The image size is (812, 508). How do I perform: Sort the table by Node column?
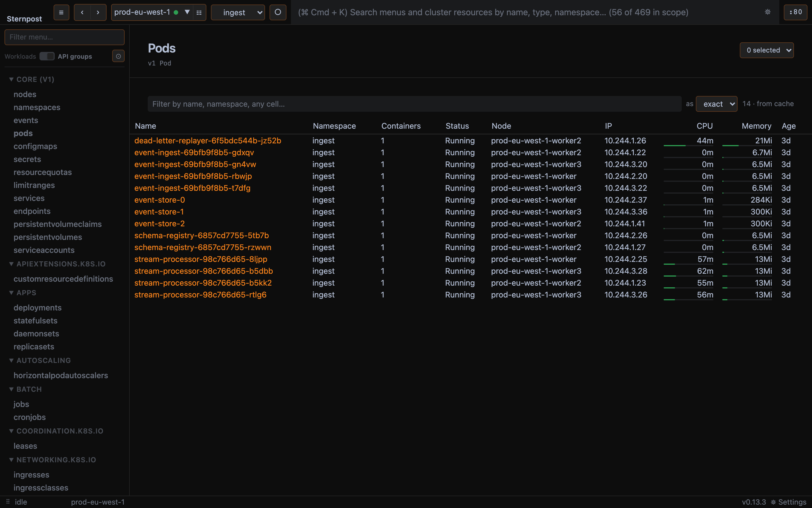coord(501,126)
